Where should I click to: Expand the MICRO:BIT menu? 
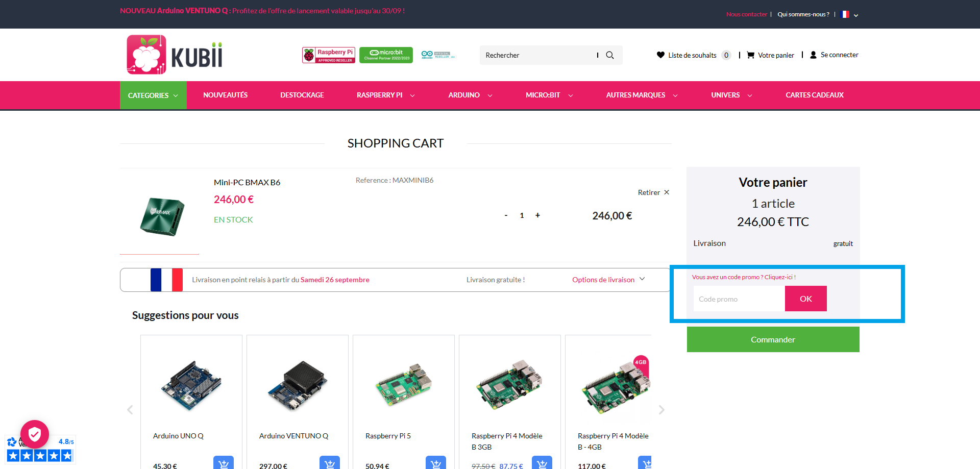pyautogui.click(x=550, y=95)
